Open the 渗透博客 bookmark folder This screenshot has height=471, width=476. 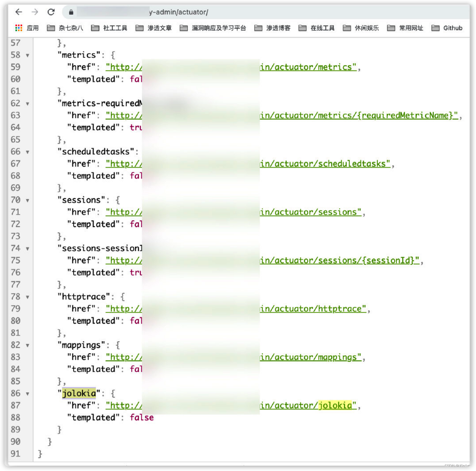pos(272,28)
